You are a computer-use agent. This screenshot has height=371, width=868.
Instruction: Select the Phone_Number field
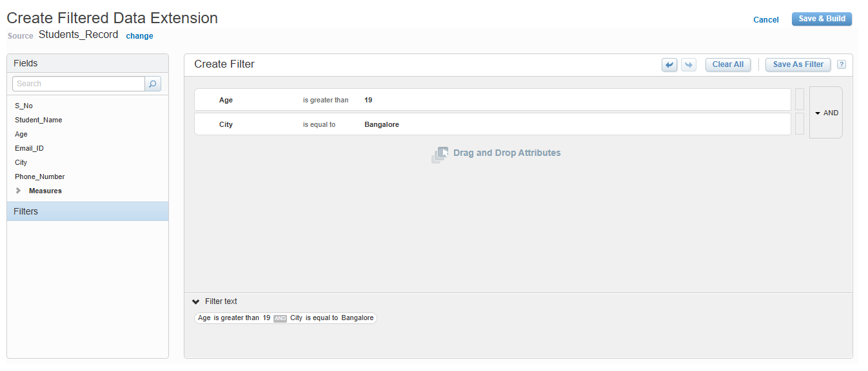click(39, 176)
